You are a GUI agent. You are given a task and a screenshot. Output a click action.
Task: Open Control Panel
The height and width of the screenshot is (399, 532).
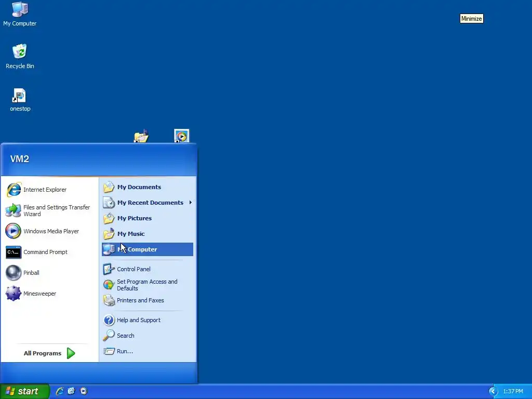148,269
